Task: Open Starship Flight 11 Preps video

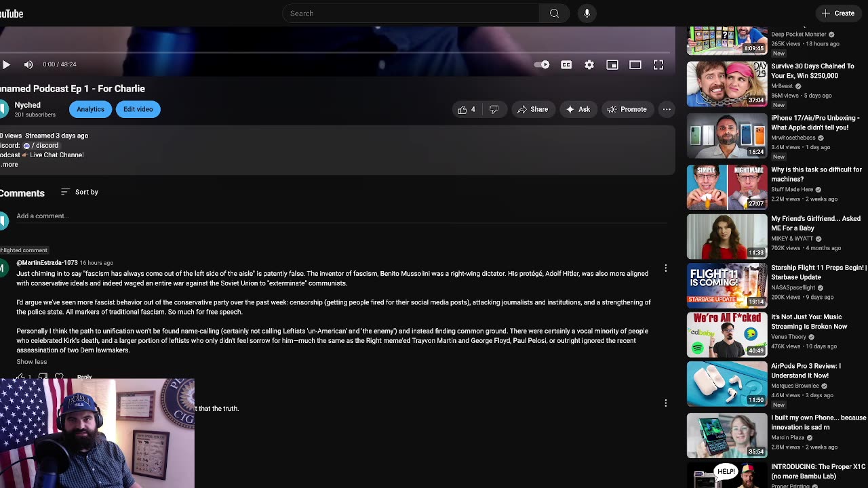Action: point(818,272)
